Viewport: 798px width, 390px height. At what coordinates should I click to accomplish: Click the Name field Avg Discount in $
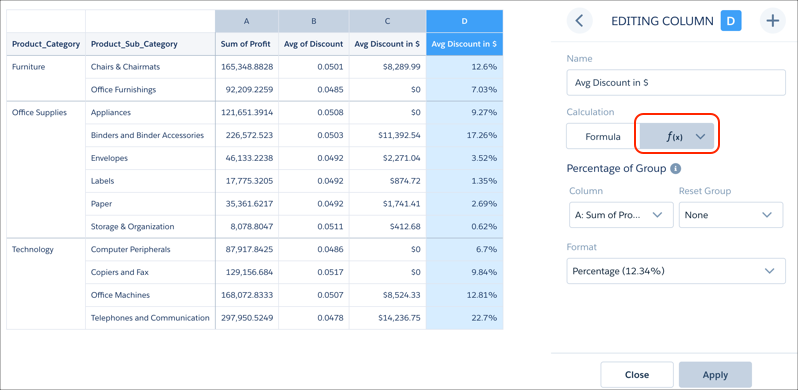tap(676, 82)
